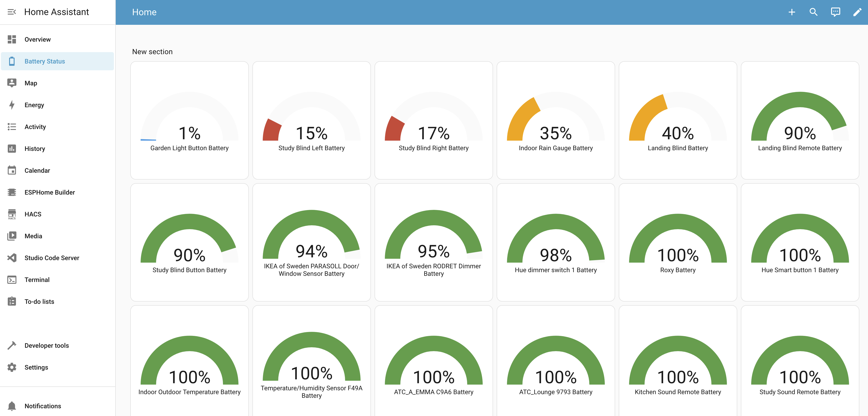868x416 pixels.
Task: Collapse the sidebar with the menu icon
Action: 12,12
